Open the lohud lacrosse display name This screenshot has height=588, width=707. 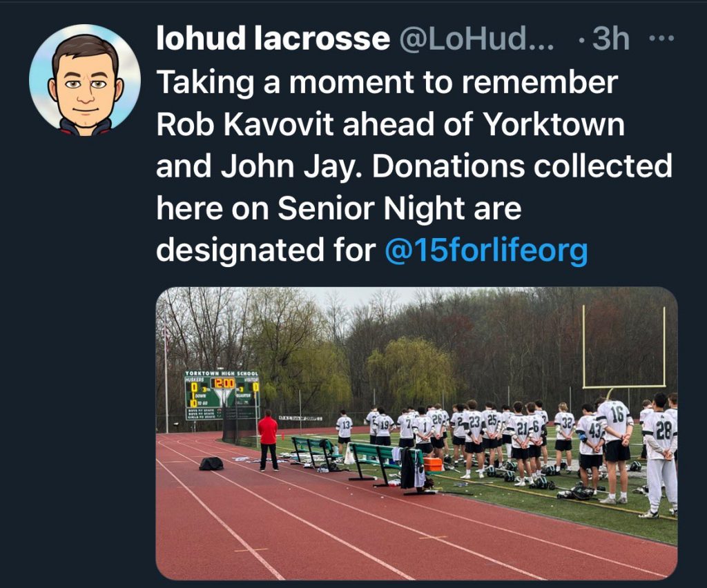click(x=273, y=39)
